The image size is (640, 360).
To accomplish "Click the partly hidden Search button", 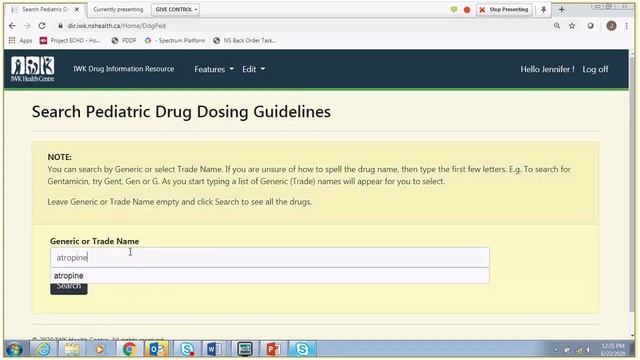I will (x=69, y=289).
